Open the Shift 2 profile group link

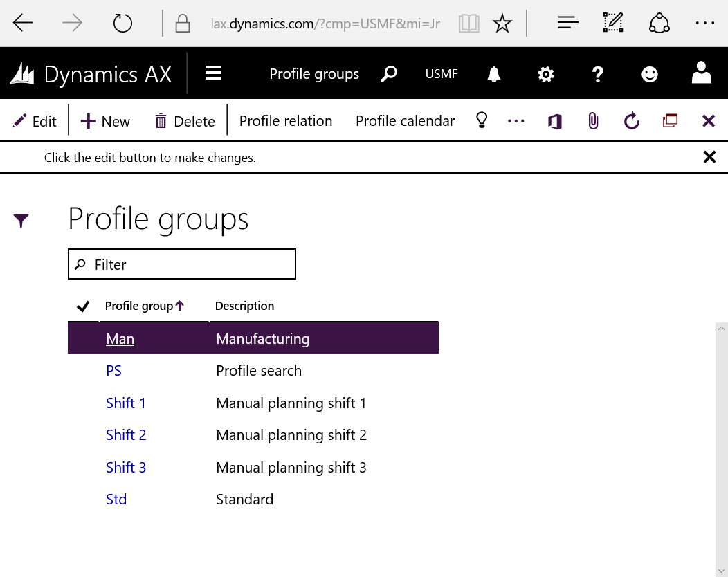click(126, 434)
